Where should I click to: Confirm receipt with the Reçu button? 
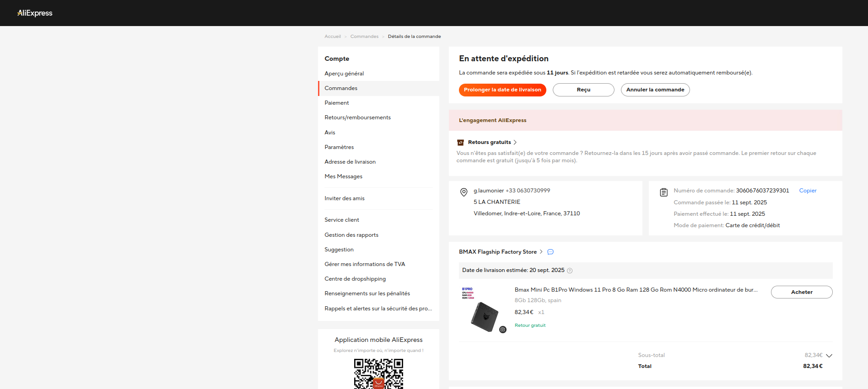[x=583, y=90]
